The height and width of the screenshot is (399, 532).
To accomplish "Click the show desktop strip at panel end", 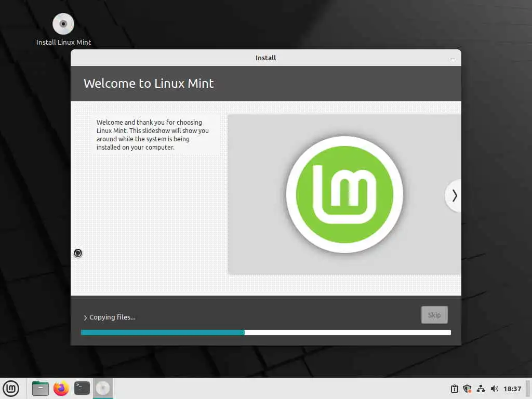I will pos(528,388).
